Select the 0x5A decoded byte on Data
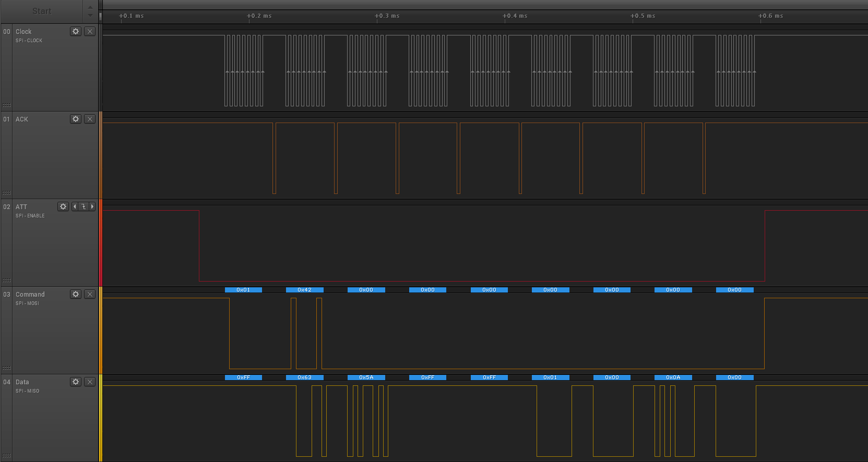Screen dimensions: 868x462 pos(366,378)
